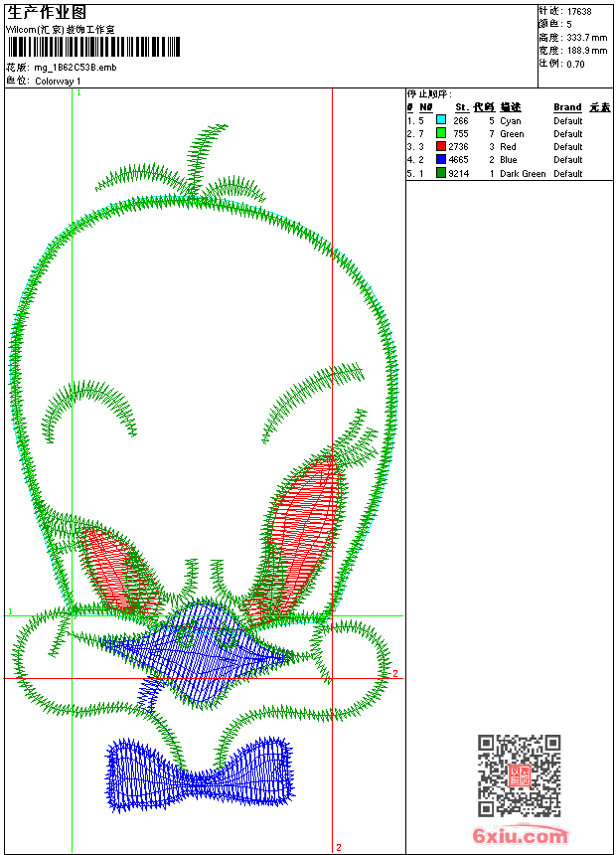Click the width value '188.9 mm'
The width and height of the screenshot is (616, 855).
pos(587,51)
